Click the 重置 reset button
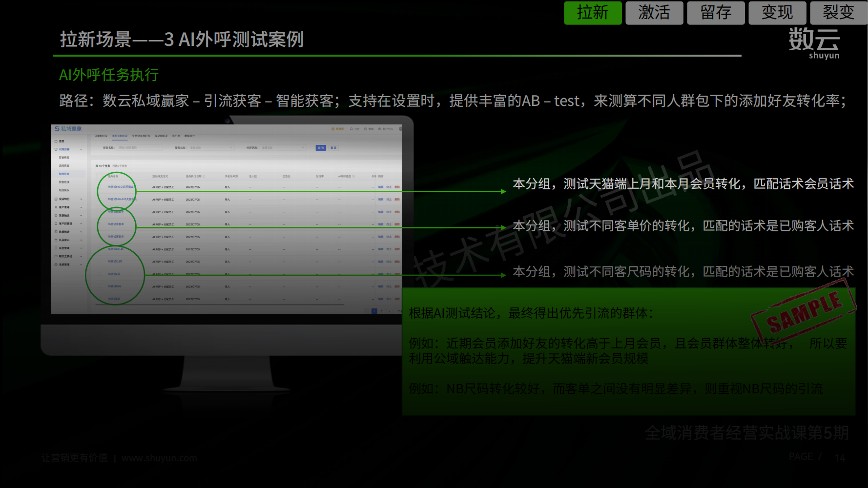The height and width of the screenshot is (488, 868). click(x=333, y=147)
